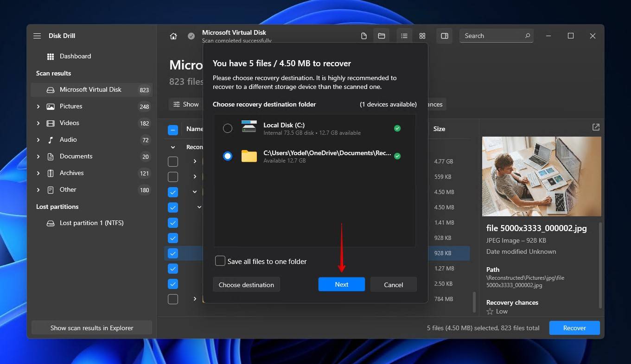
Task: Expand the folder on the 784 MB row
Action: point(195,299)
